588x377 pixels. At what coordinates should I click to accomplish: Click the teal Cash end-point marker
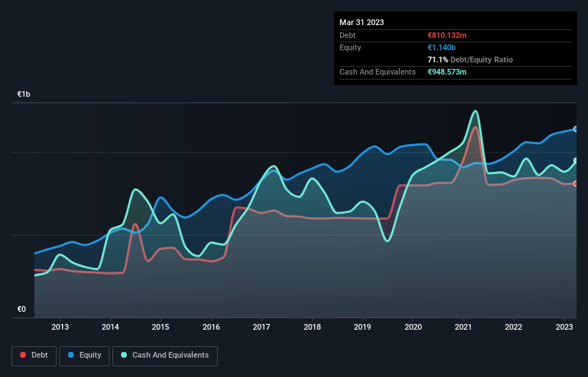576,161
